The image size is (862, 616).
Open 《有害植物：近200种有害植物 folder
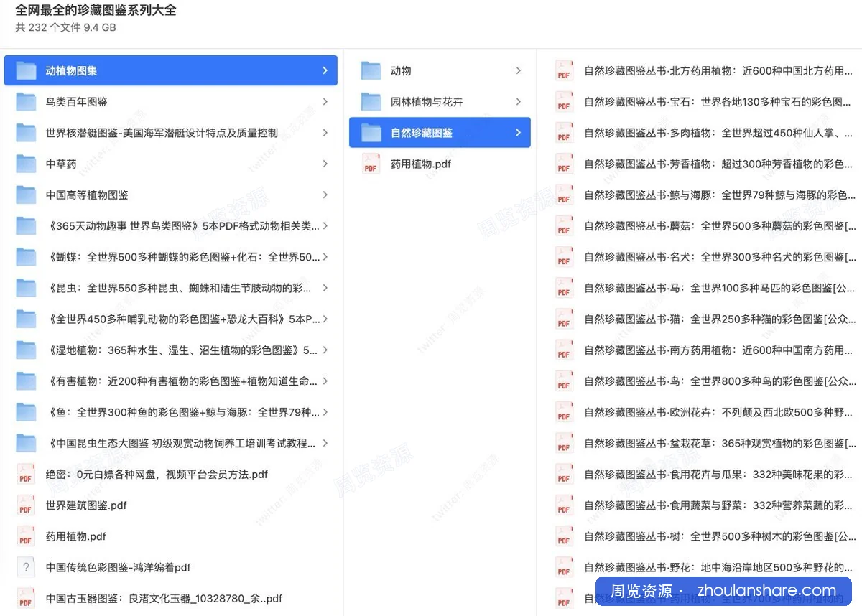pyautogui.click(x=171, y=381)
